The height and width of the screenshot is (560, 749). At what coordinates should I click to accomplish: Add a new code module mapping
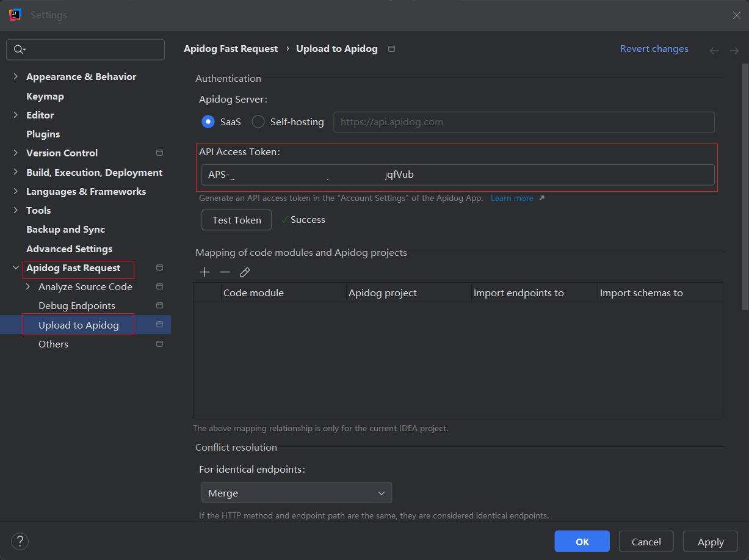click(x=204, y=272)
